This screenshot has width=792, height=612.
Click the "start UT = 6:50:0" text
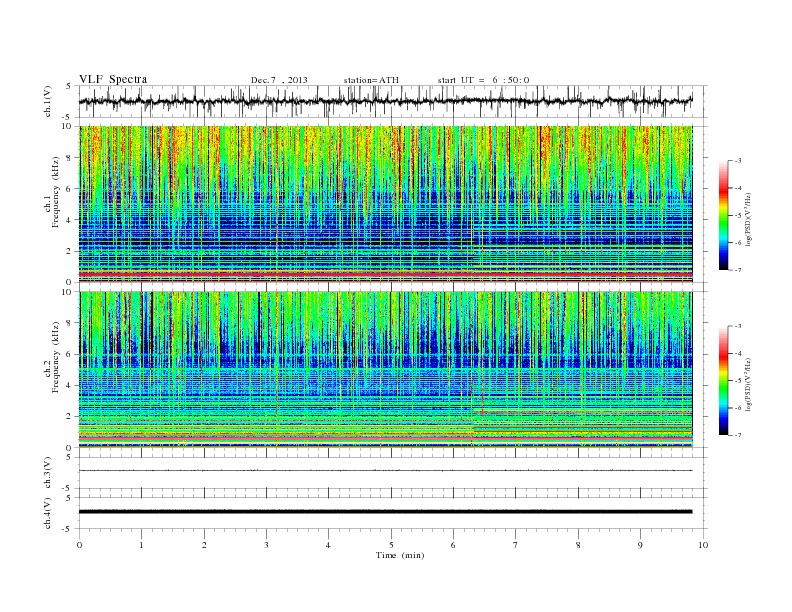[x=483, y=80]
